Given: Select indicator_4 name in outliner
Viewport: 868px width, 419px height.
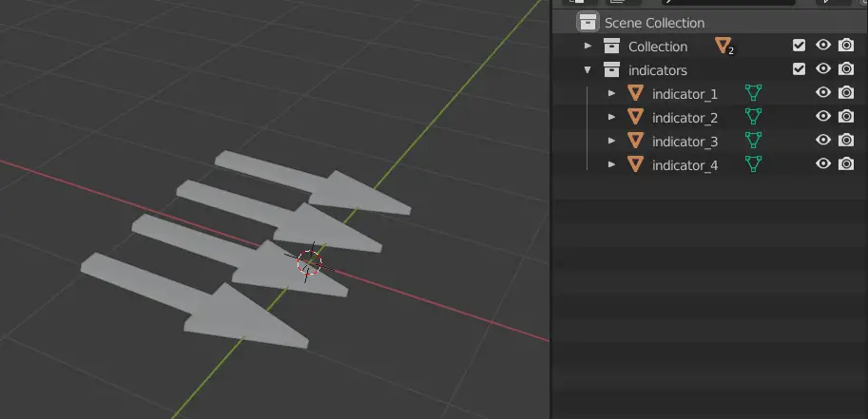Looking at the screenshot, I should (x=685, y=165).
